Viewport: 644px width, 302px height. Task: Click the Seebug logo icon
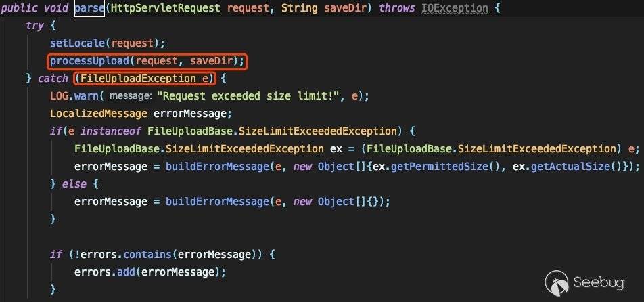(x=557, y=282)
